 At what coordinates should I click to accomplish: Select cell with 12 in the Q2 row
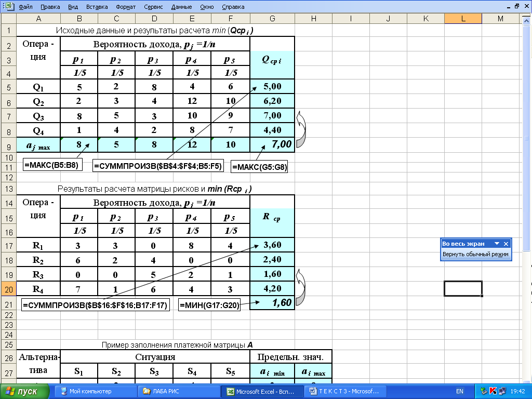tap(192, 101)
